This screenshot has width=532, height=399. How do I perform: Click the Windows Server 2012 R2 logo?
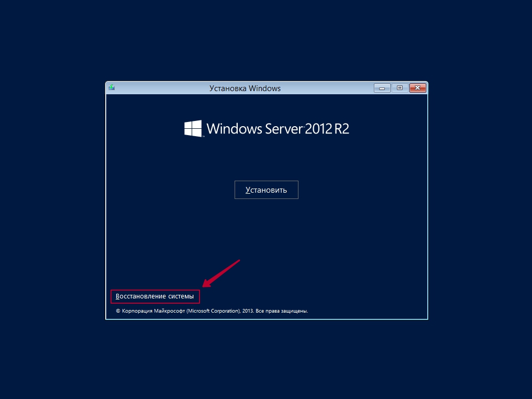tap(267, 129)
